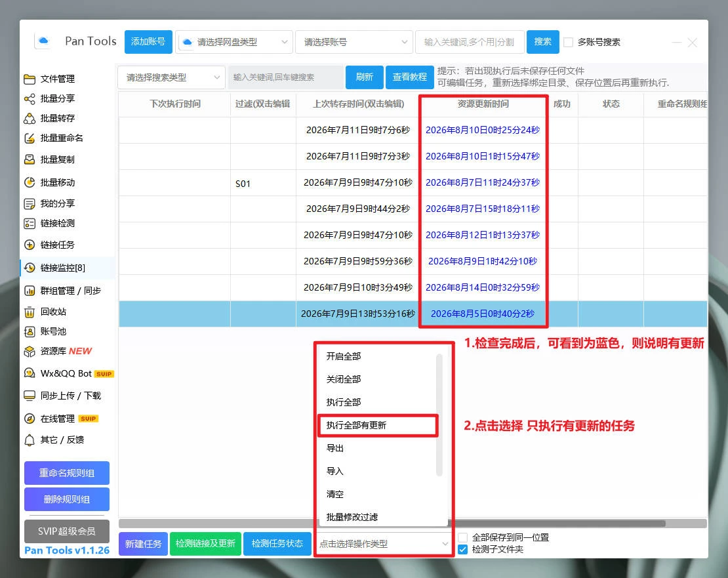Click the 添加账号 button
The height and width of the screenshot is (578, 728).
148,42
